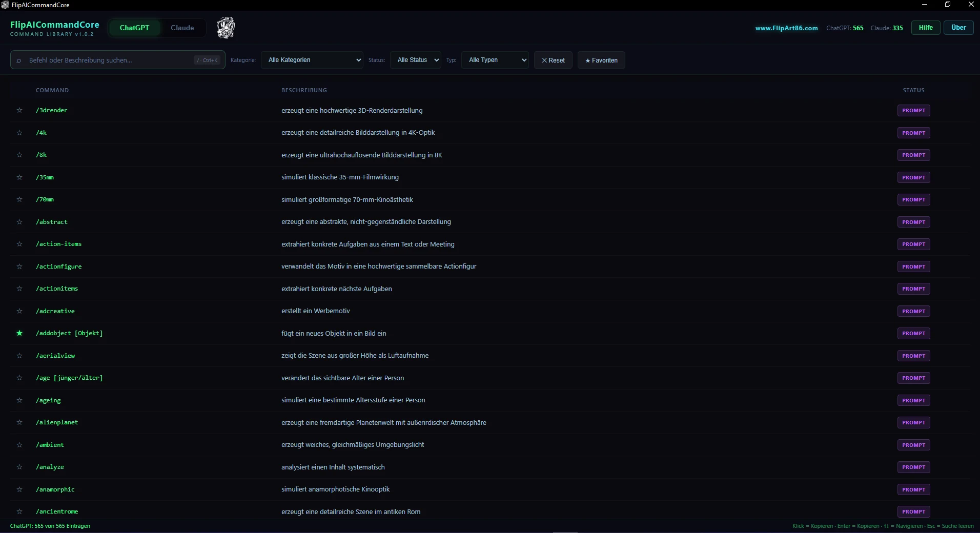
Task: Open the www.FlipArt86.com link
Action: [786, 28]
